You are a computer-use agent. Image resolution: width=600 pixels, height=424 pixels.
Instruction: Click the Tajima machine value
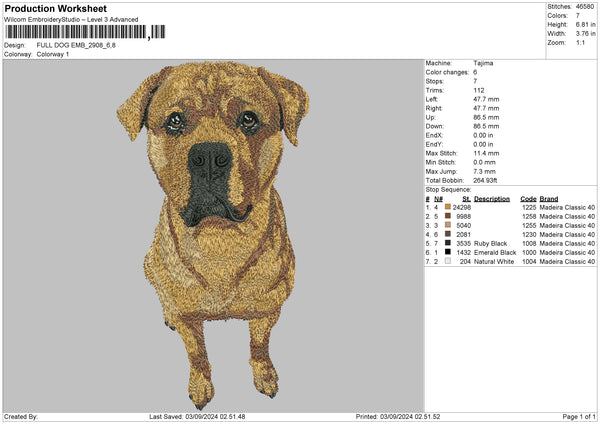[483, 63]
